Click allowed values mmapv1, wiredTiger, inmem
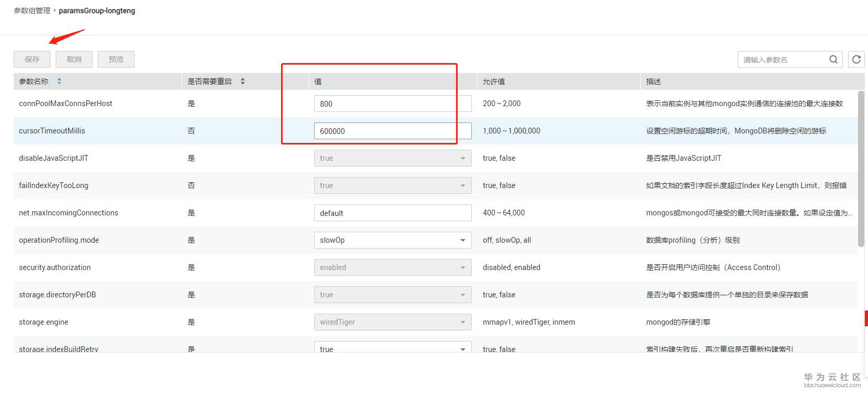 click(529, 322)
